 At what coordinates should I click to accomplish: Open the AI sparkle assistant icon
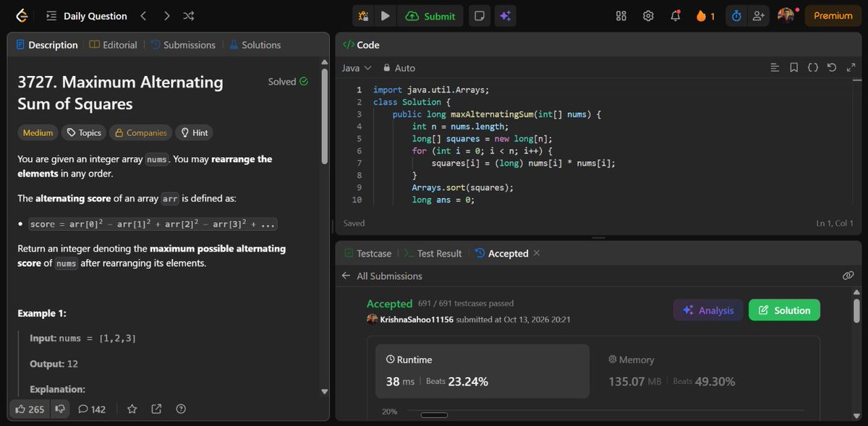pyautogui.click(x=506, y=16)
